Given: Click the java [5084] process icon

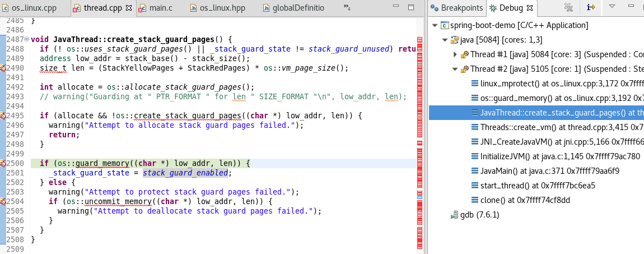Looking at the screenshot, I should click(455, 40).
